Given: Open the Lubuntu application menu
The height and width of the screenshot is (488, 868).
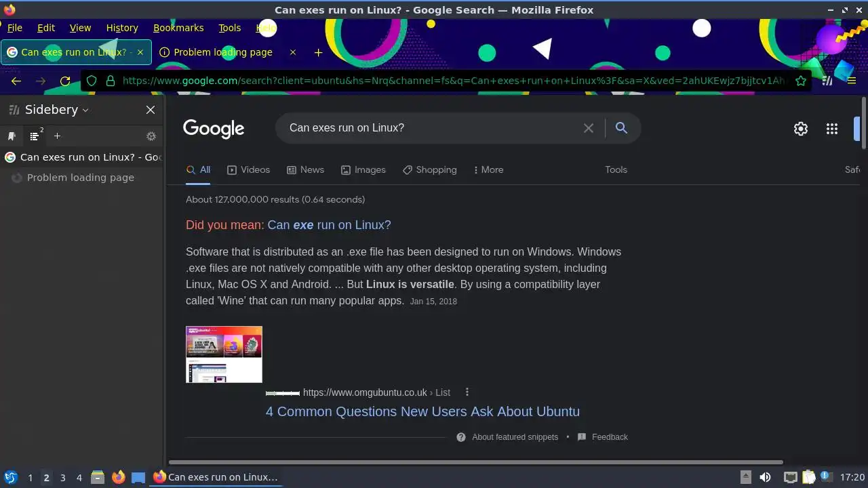Looking at the screenshot, I should pyautogui.click(x=11, y=477).
